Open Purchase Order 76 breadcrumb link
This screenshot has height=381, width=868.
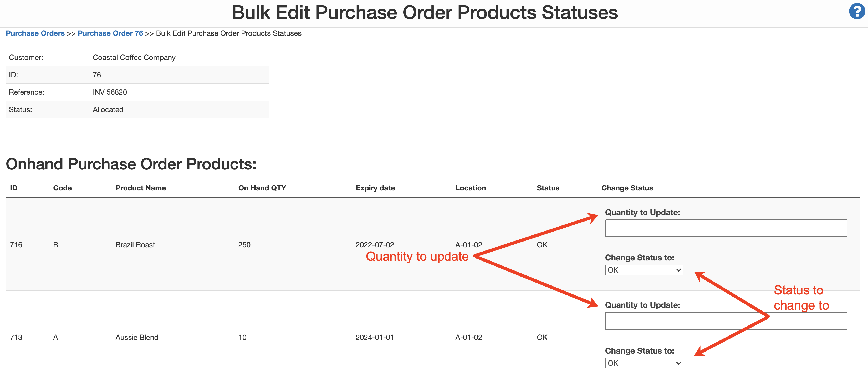click(x=110, y=33)
